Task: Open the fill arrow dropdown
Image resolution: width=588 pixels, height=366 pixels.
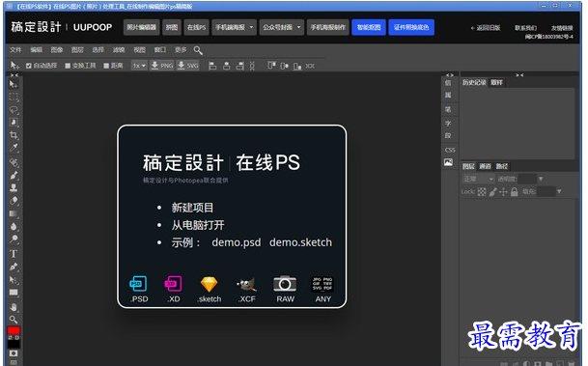Action: coord(559,191)
